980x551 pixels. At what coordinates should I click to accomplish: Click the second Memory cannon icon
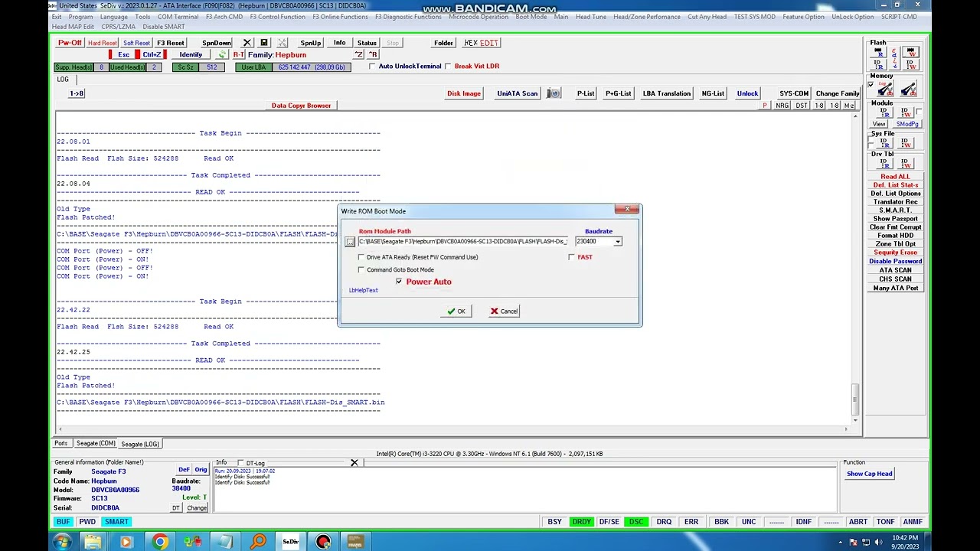tap(909, 89)
